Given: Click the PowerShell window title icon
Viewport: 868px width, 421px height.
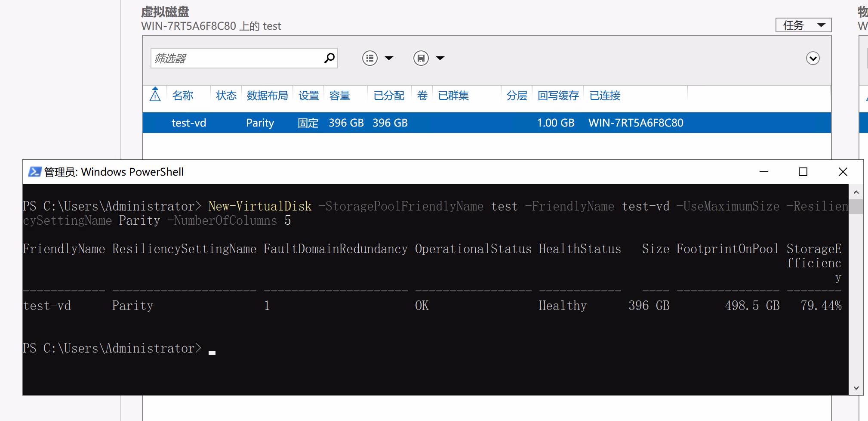Looking at the screenshot, I should [x=34, y=172].
